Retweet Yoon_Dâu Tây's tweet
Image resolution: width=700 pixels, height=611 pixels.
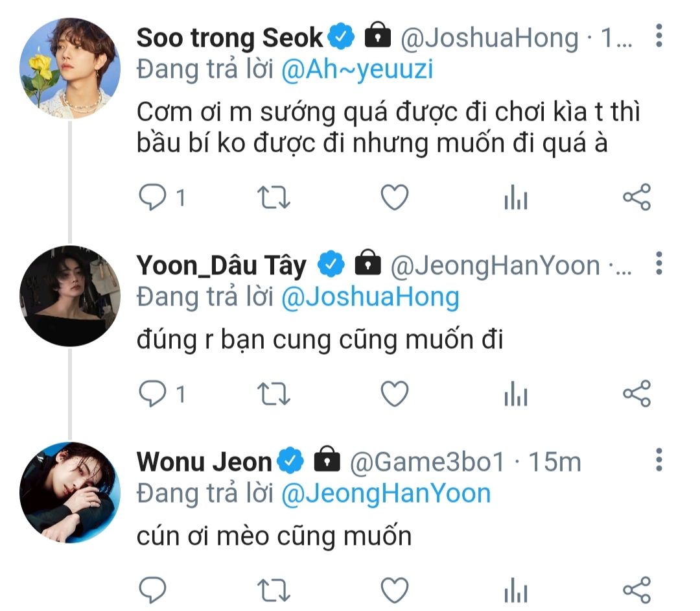click(274, 394)
